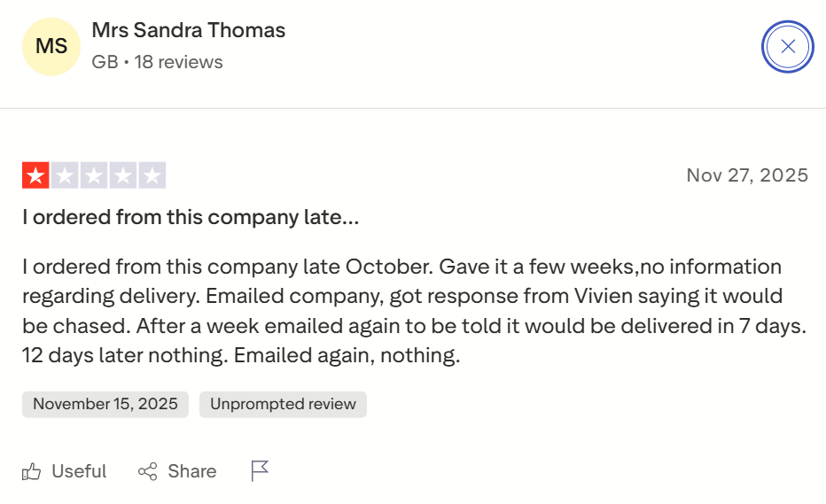Image resolution: width=826 pixels, height=504 pixels.
Task: Click the November 15, 2025 experience date tag
Action: tap(105, 404)
